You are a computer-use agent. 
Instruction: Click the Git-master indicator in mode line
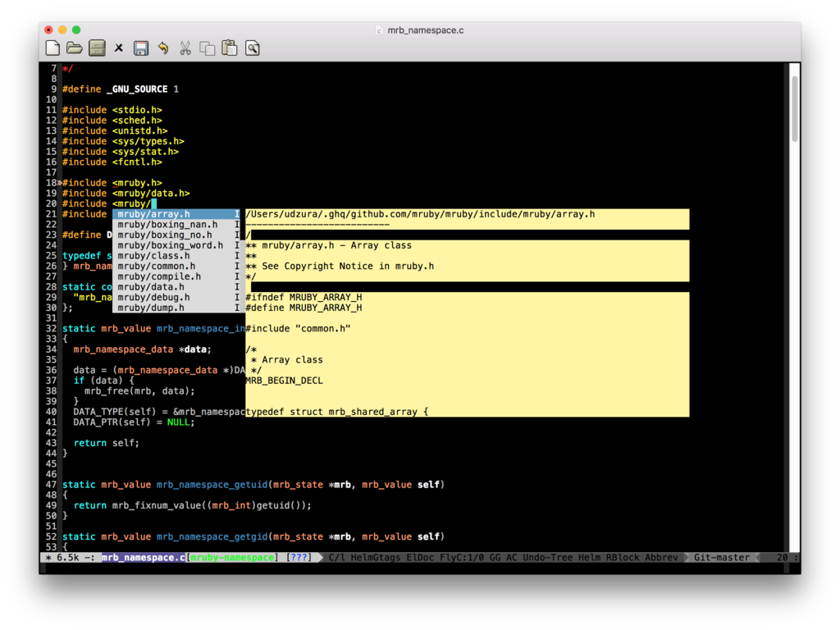click(x=722, y=558)
